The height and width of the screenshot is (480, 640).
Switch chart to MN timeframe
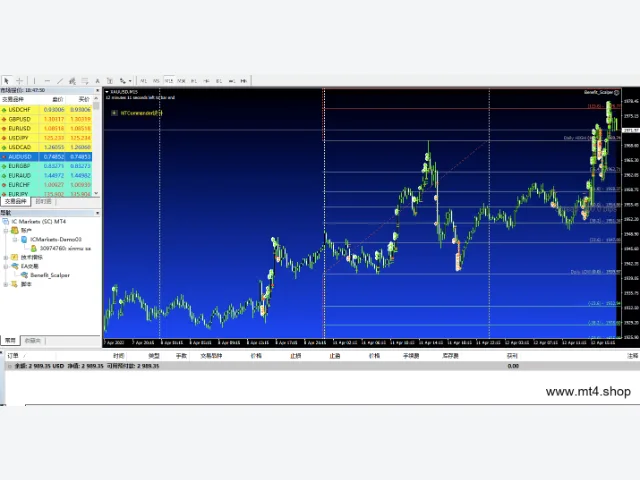point(244,81)
